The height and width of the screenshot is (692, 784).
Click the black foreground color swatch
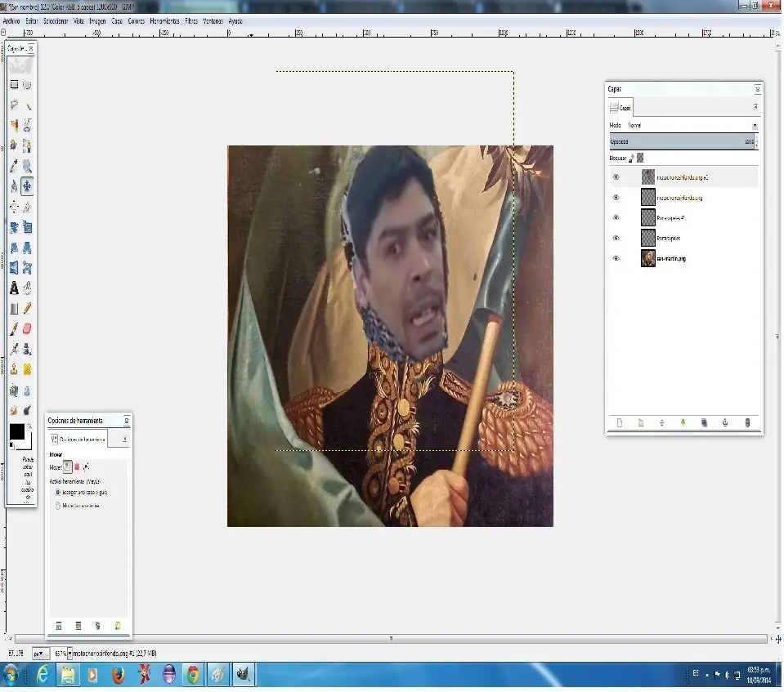click(x=16, y=432)
